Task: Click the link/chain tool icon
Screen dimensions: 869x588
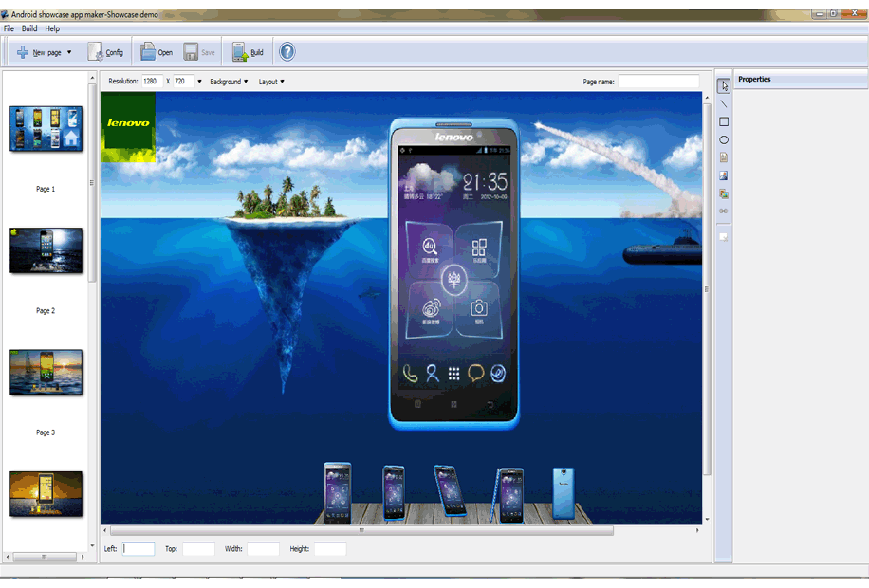Action: tap(723, 211)
